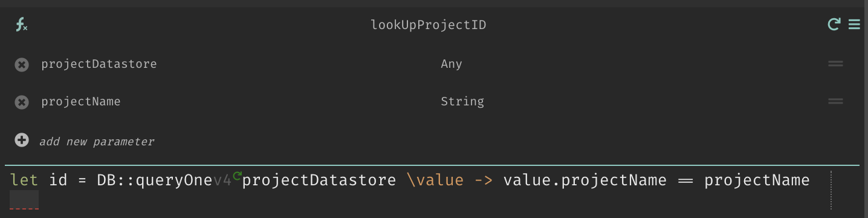This screenshot has height=218, width=868.
Task: Remove the projectName parameter
Action: point(22,102)
